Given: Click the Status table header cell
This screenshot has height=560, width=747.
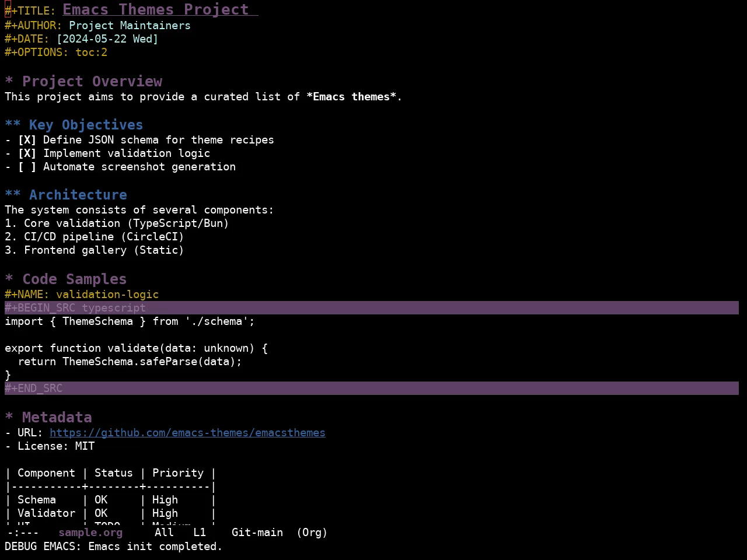Looking at the screenshot, I should coord(114,473).
